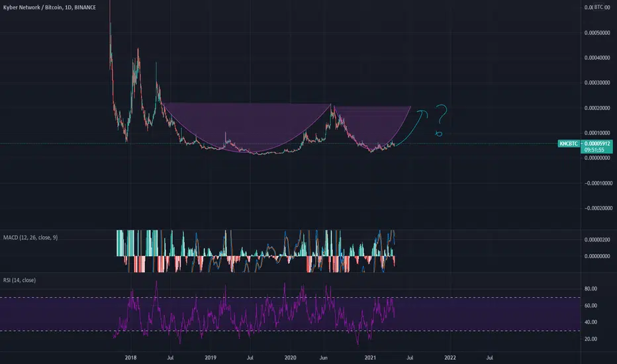The height and width of the screenshot is (364, 617).
Task: Click the 2020 label on time axis
Action: (x=291, y=357)
